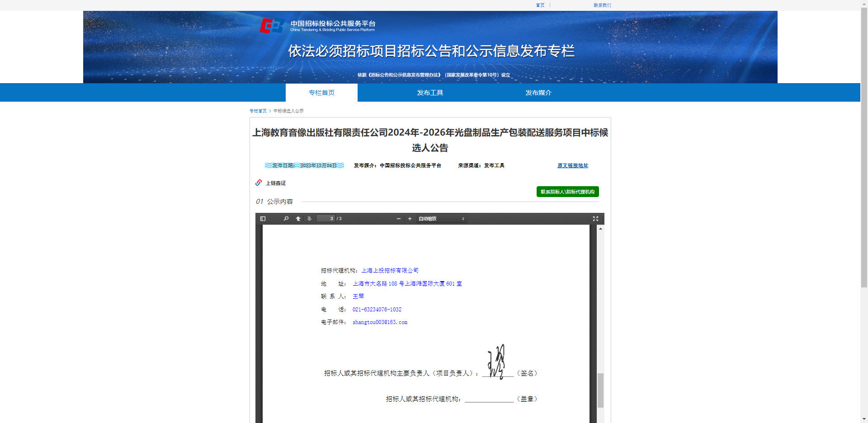
Task: Toggle the PDF viewer sidebar
Action: tap(263, 219)
